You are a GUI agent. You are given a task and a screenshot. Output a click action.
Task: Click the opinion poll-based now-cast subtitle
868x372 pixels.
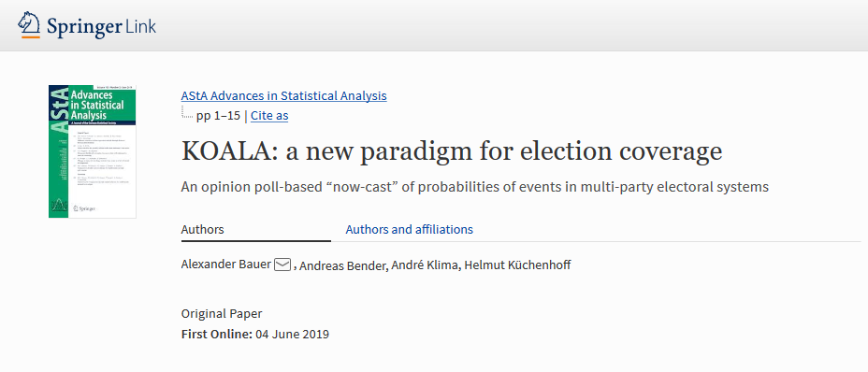(x=475, y=187)
